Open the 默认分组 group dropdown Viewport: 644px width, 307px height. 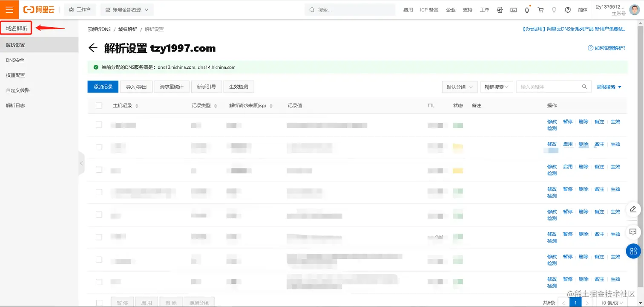point(460,87)
